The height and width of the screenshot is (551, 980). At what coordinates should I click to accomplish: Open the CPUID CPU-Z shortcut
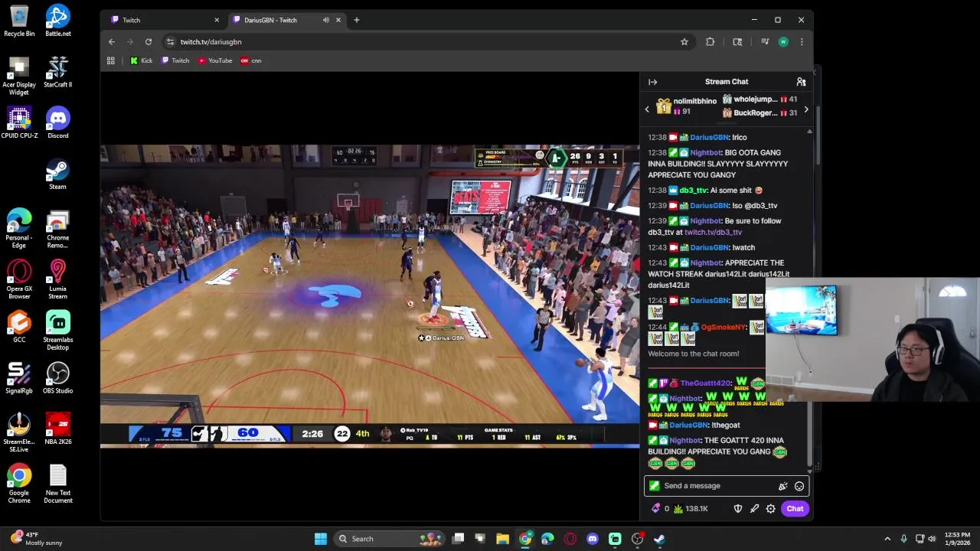19,122
